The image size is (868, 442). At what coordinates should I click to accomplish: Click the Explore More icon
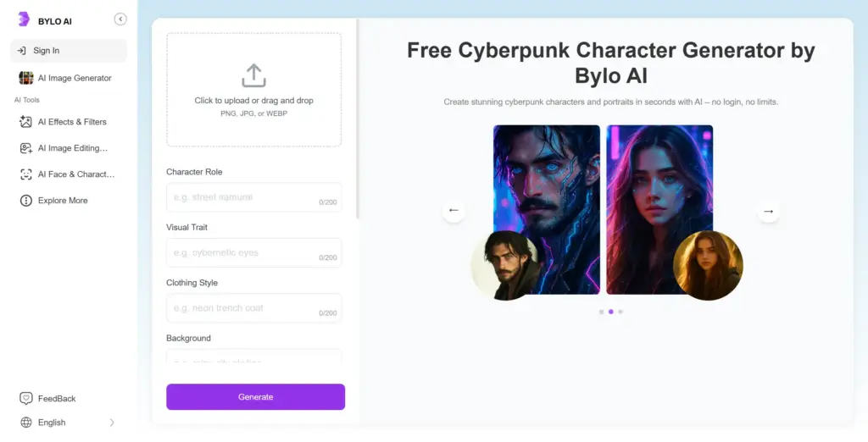tap(26, 201)
